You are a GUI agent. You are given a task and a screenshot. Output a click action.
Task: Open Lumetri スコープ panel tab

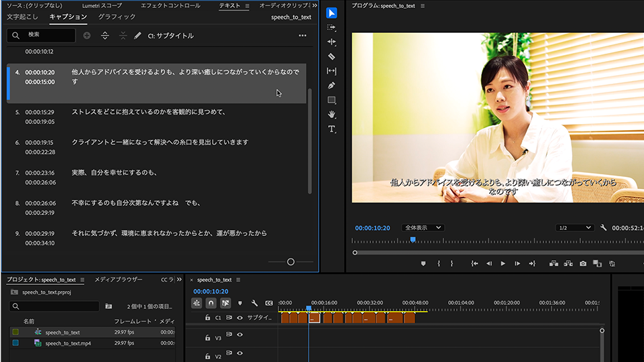click(x=102, y=6)
